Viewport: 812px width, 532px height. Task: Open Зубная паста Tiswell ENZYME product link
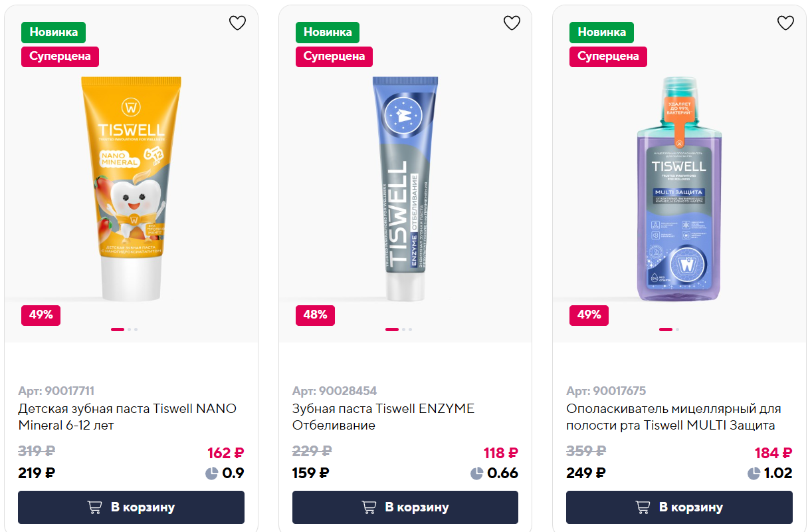(383, 417)
